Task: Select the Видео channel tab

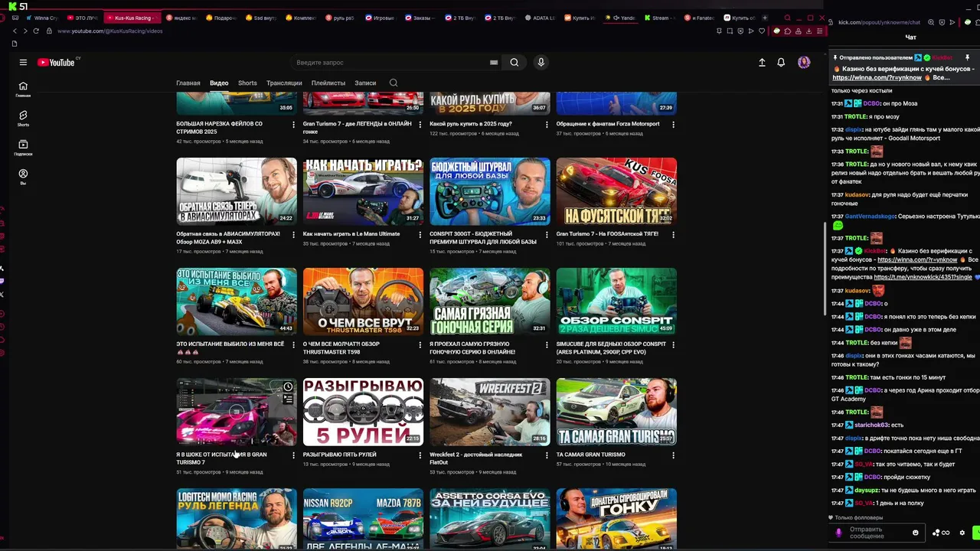Action: pos(219,83)
